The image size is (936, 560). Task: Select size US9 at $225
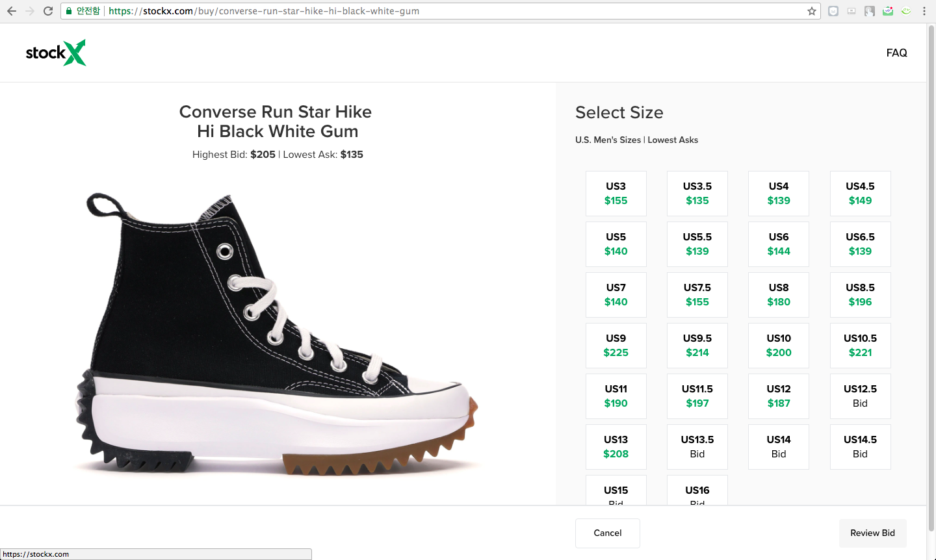(616, 346)
